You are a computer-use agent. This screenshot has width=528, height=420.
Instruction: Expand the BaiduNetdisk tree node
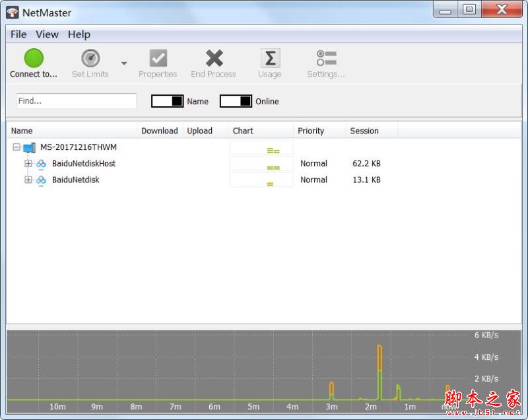(x=28, y=180)
